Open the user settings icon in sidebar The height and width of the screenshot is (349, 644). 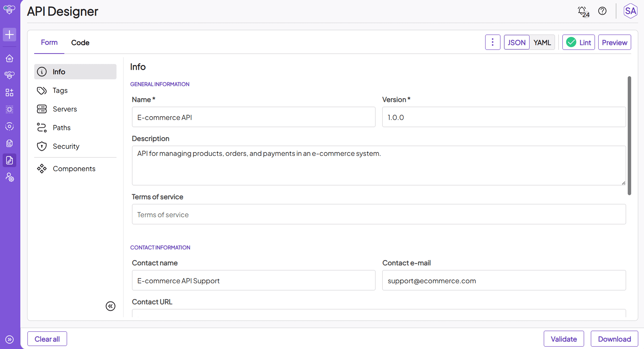click(x=9, y=177)
